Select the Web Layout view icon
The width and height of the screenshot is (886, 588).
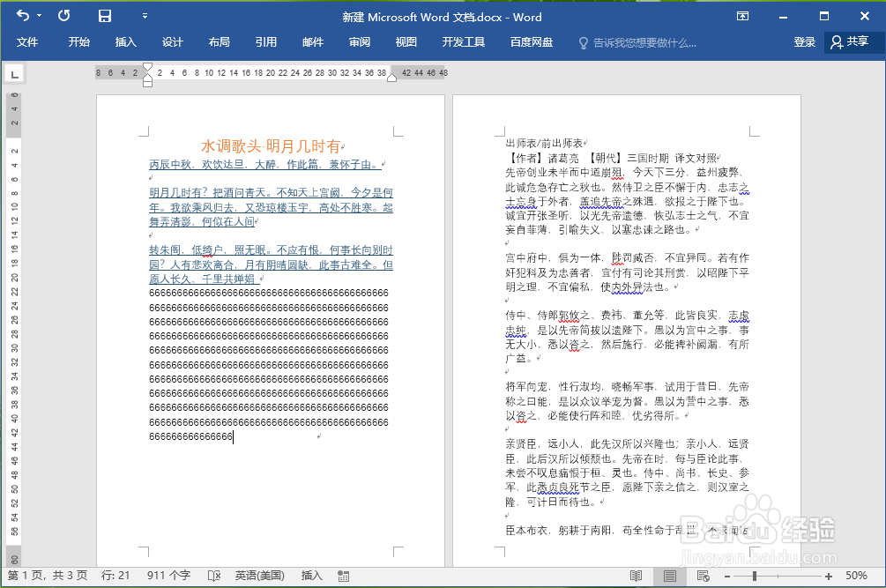point(702,575)
